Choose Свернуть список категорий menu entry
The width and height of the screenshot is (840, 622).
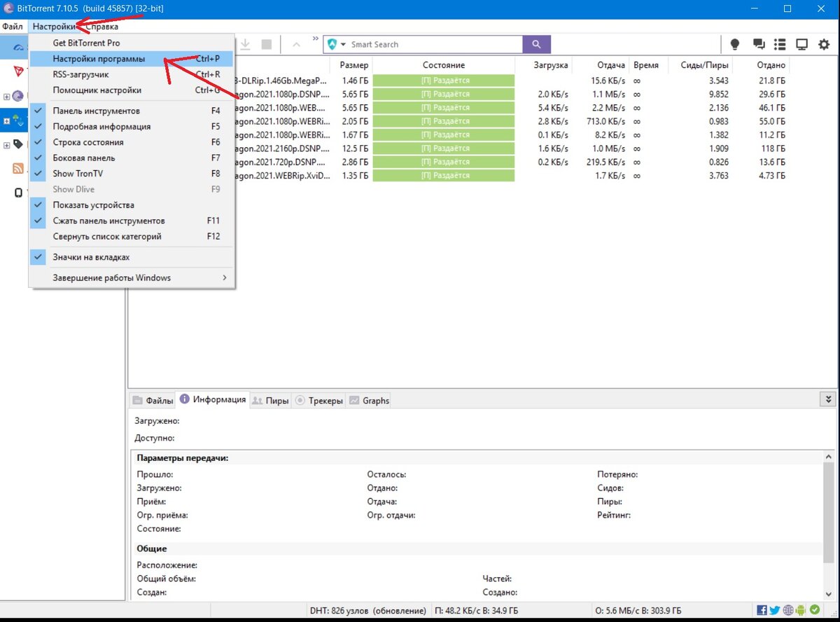point(132,236)
